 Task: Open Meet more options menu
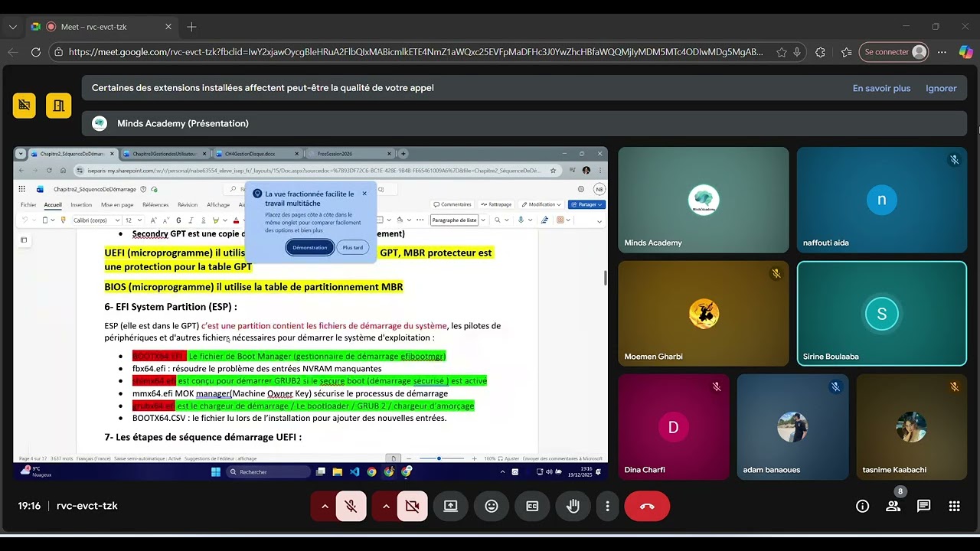(607, 506)
